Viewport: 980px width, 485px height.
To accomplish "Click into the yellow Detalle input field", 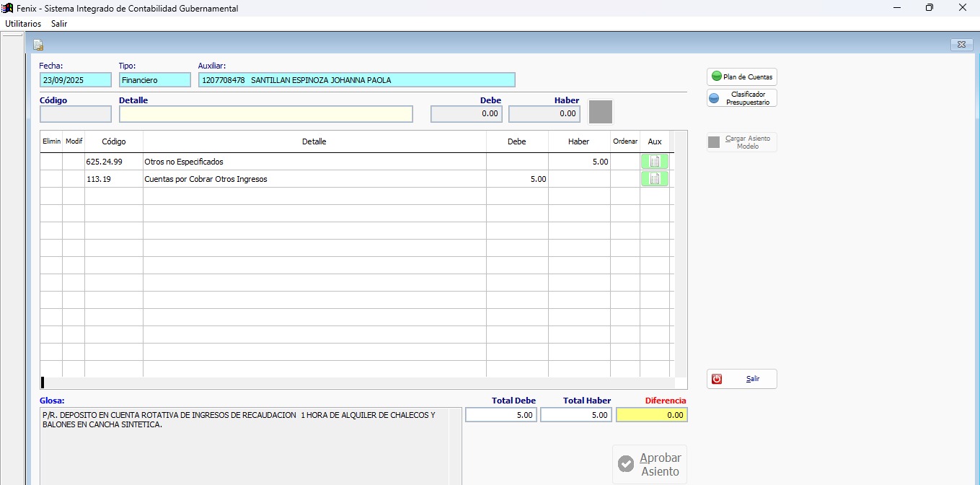I will tap(265, 114).
